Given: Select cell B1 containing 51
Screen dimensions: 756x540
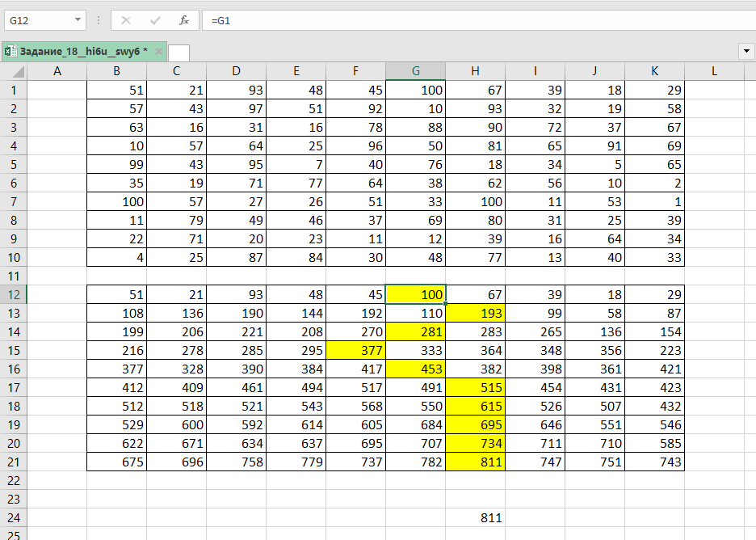Looking at the screenshot, I should [x=116, y=90].
